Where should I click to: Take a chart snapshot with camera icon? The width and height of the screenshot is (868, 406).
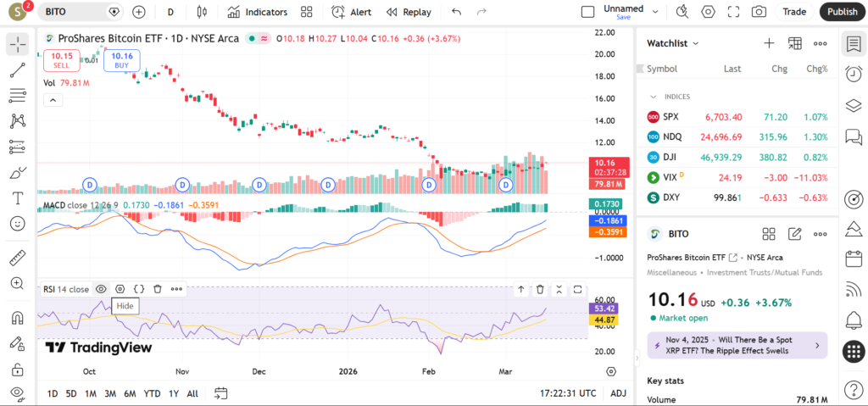point(759,12)
